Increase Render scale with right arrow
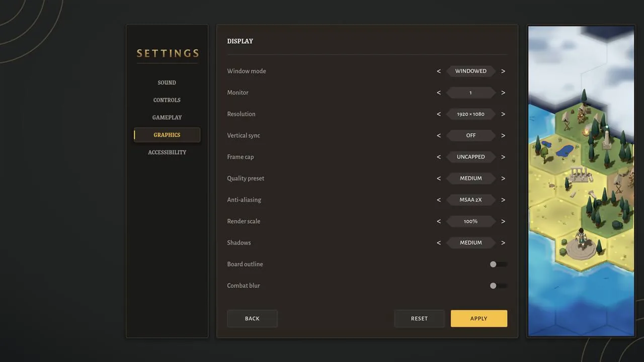Screen dimensions: 644x362 click(503, 221)
